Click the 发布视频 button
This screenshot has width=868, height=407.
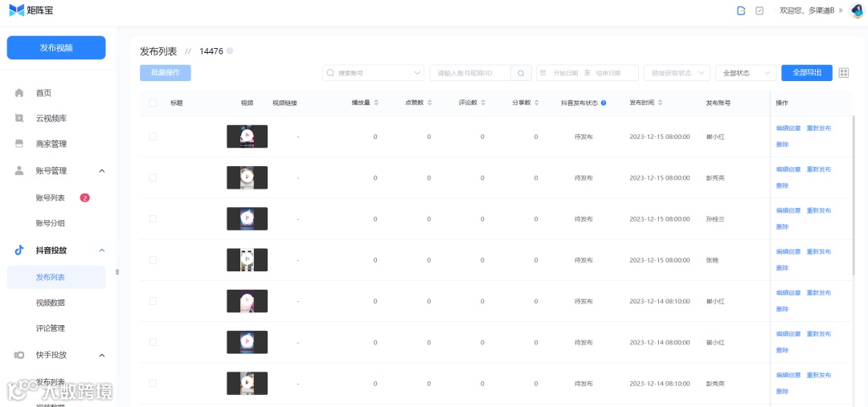click(x=56, y=47)
